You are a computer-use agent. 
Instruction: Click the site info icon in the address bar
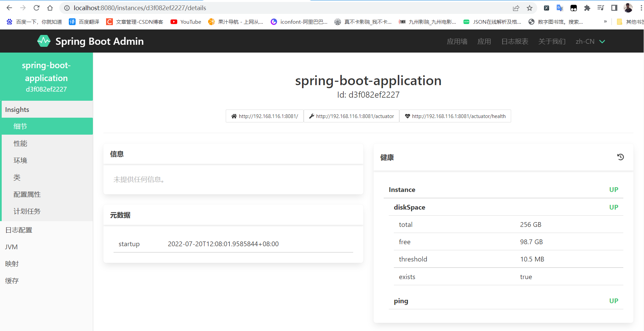67,8
